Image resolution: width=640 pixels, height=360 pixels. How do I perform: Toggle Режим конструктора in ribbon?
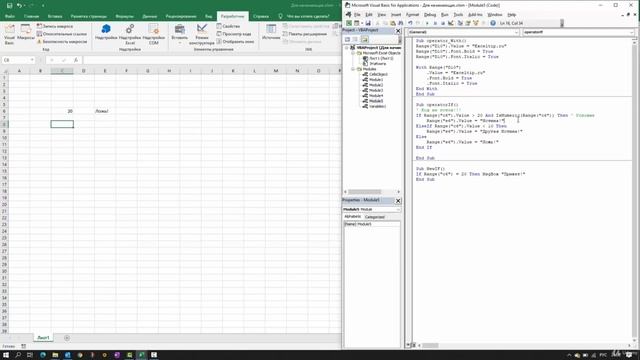(202, 34)
